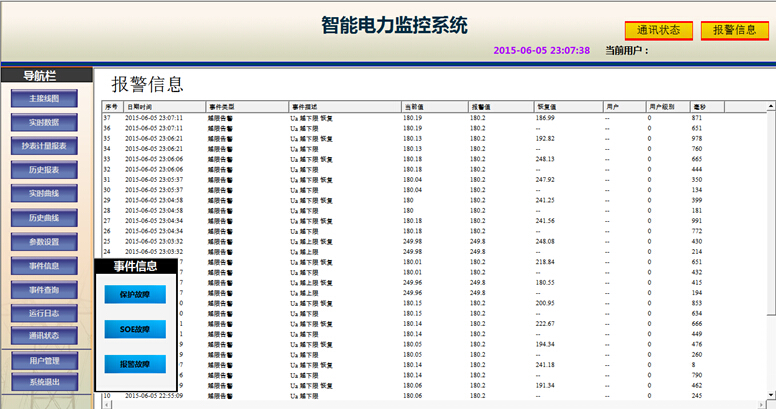
Task: Click the yellow 通讯状态 button at top
Action: [658, 31]
